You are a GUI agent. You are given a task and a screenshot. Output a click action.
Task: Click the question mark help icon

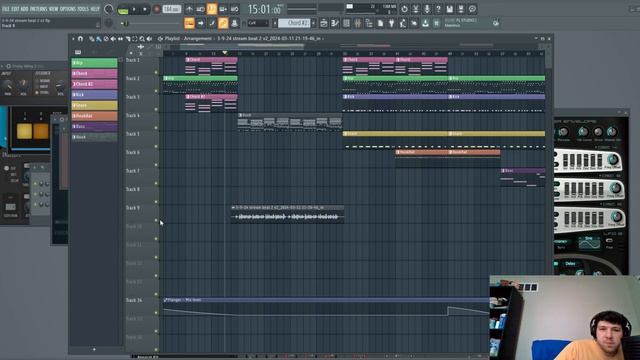[x=438, y=9]
